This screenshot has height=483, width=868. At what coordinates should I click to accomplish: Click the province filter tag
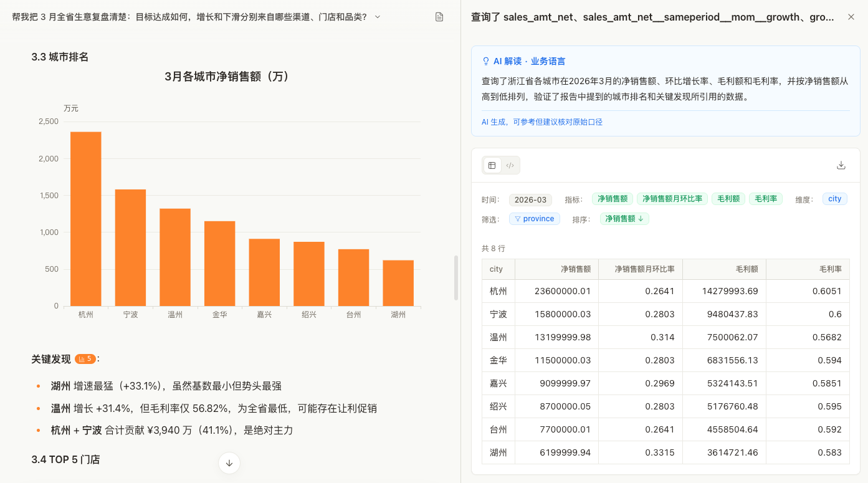point(535,219)
